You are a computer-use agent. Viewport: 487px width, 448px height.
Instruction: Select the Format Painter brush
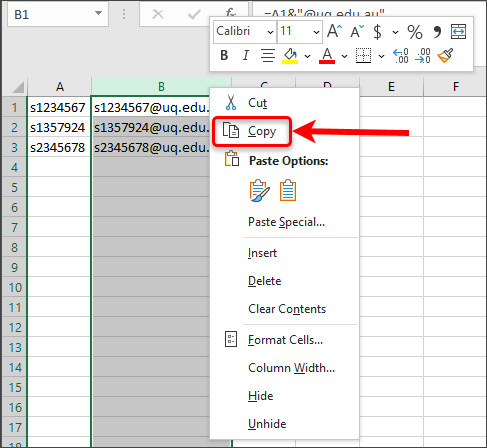click(445, 55)
